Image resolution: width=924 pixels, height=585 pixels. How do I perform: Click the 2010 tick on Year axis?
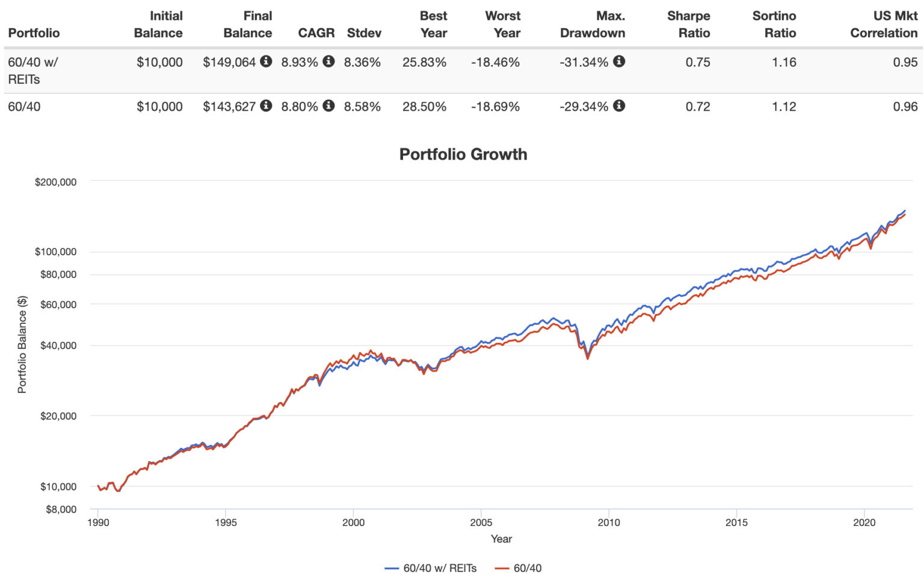tap(609, 522)
